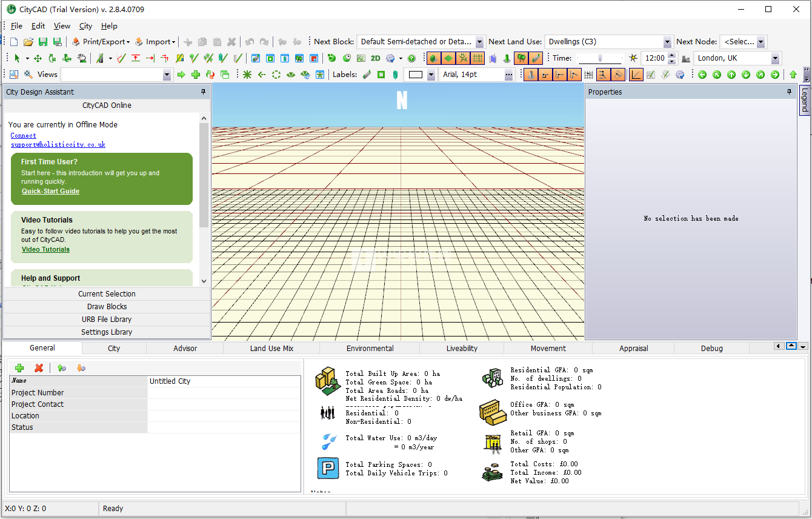Toggle the north compass display button
Image resolution: width=812 pixels, height=519 pixels.
click(x=463, y=58)
